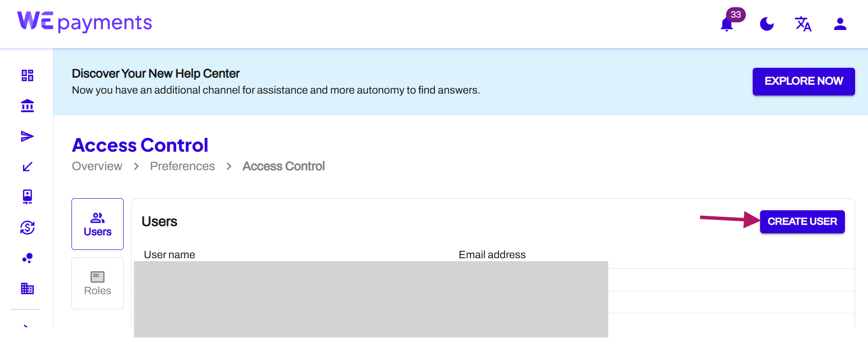Screen dimensions: 868x338
Task: Switch to the Users tab
Action: click(97, 224)
